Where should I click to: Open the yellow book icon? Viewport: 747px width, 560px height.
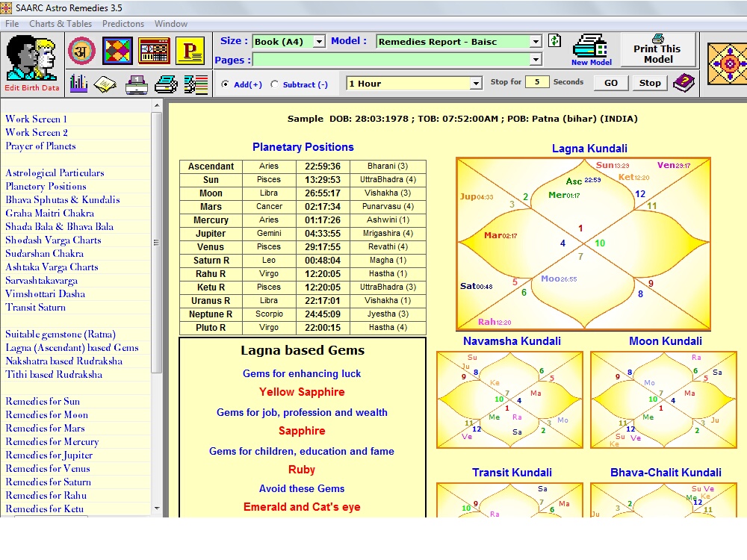tap(105, 84)
